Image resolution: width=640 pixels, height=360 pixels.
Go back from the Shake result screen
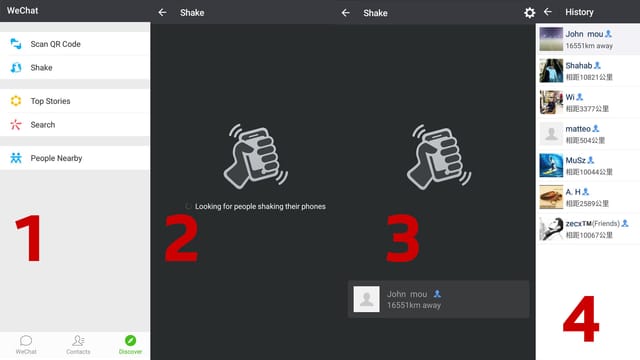(346, 13)
